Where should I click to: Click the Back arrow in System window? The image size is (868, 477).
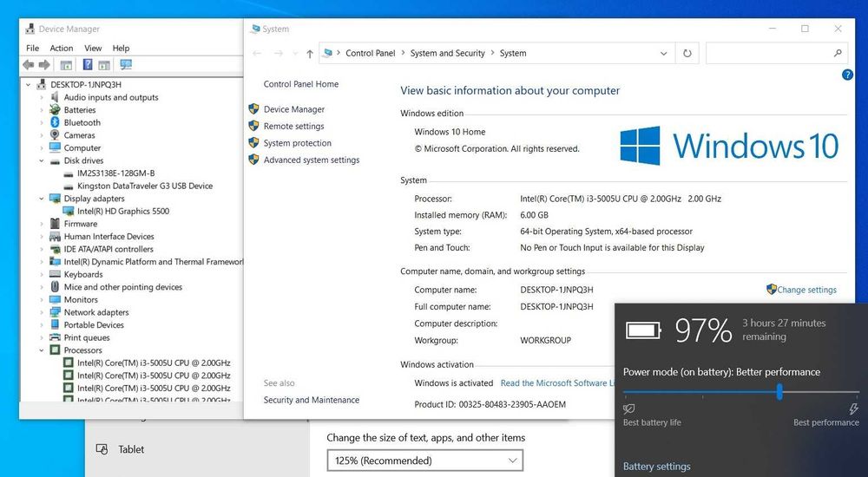(256, 54)
